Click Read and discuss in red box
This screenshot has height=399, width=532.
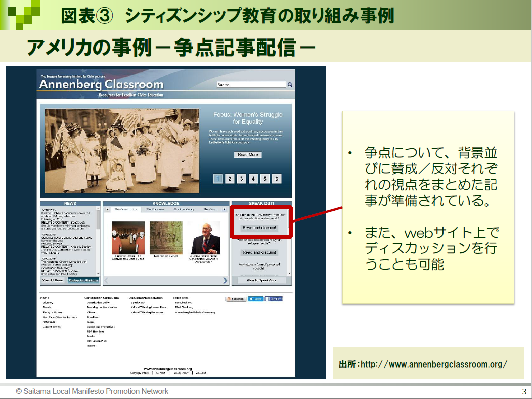pos(259,228)
